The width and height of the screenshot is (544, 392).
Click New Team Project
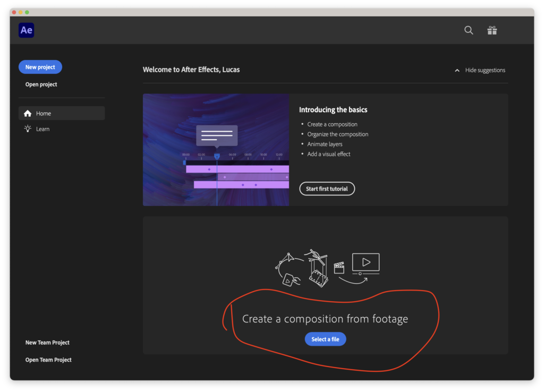click(47, 343)
